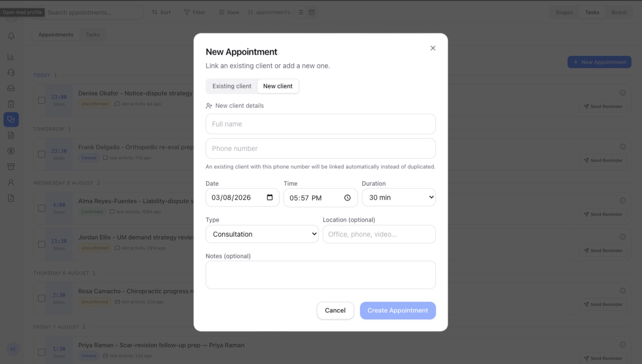This screenshot has height=364, width=642.
Task: Open the time picker clock icon
Action: pos(347,198)
